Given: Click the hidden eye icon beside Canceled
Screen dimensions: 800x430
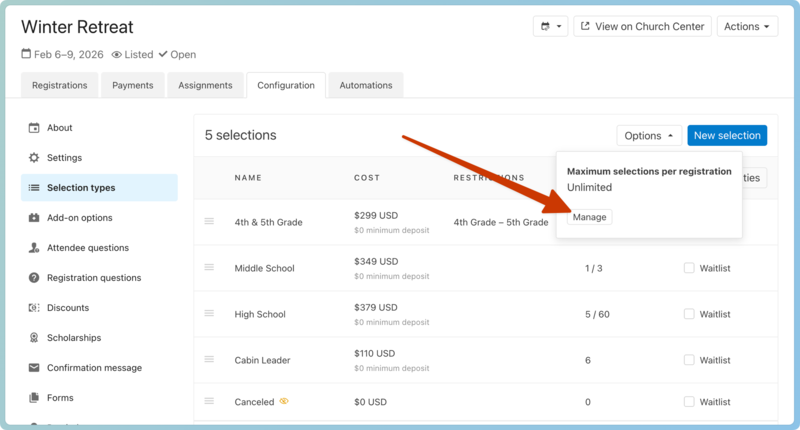Looking at the screenshot, I should pos(284,402).
